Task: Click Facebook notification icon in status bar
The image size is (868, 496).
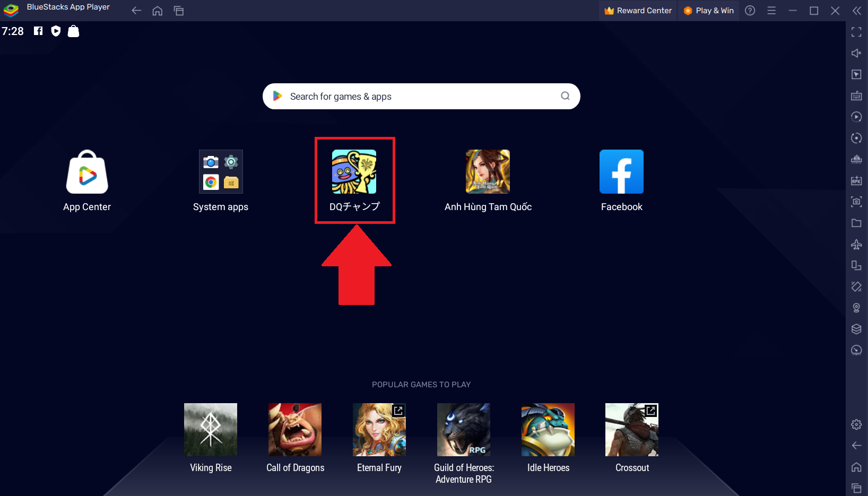Action: [38, 31]
